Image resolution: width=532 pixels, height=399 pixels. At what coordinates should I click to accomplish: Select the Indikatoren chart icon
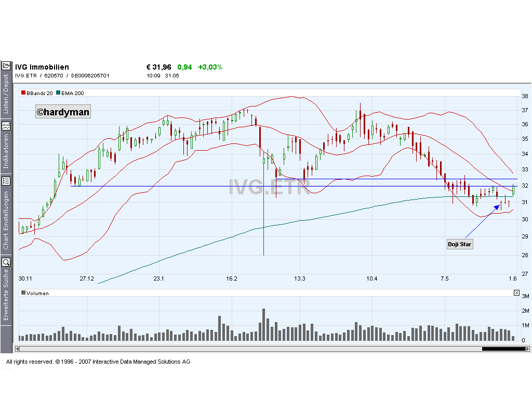7,126
